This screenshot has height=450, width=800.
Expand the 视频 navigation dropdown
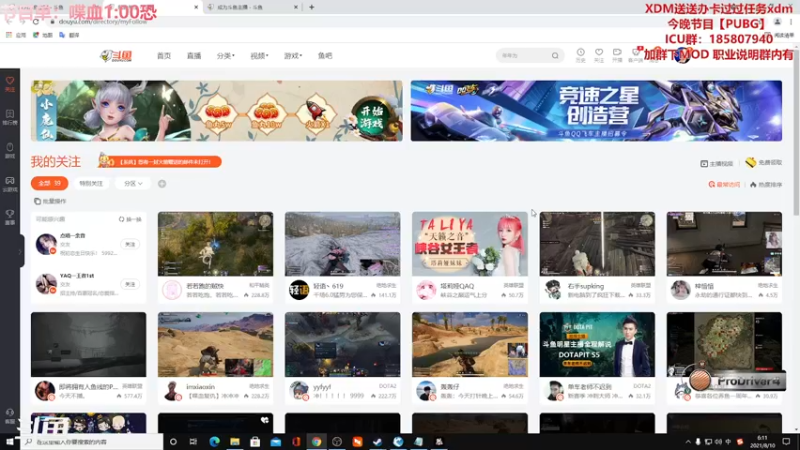pos(259,56)
